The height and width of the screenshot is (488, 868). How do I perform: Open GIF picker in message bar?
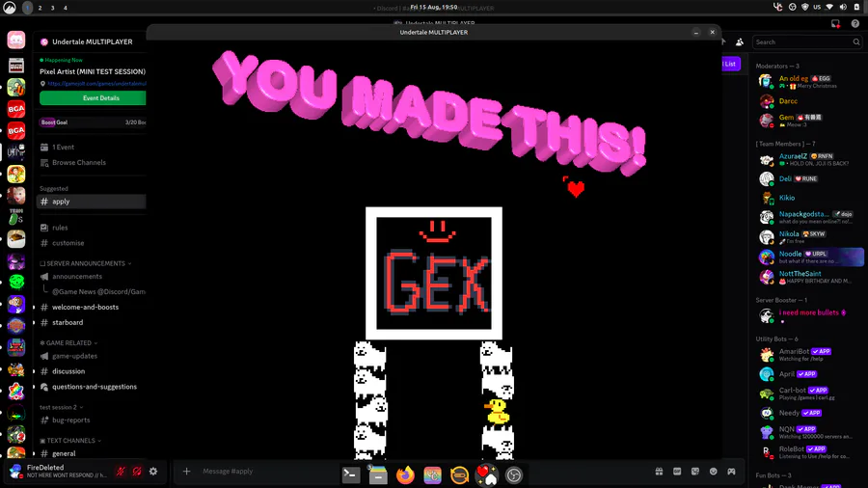(677, 472)
